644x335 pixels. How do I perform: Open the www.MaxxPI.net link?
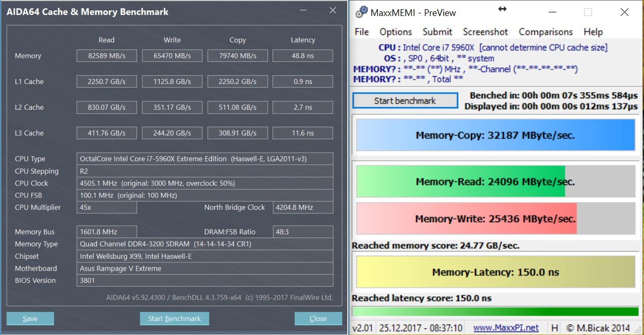click(505, 328)
